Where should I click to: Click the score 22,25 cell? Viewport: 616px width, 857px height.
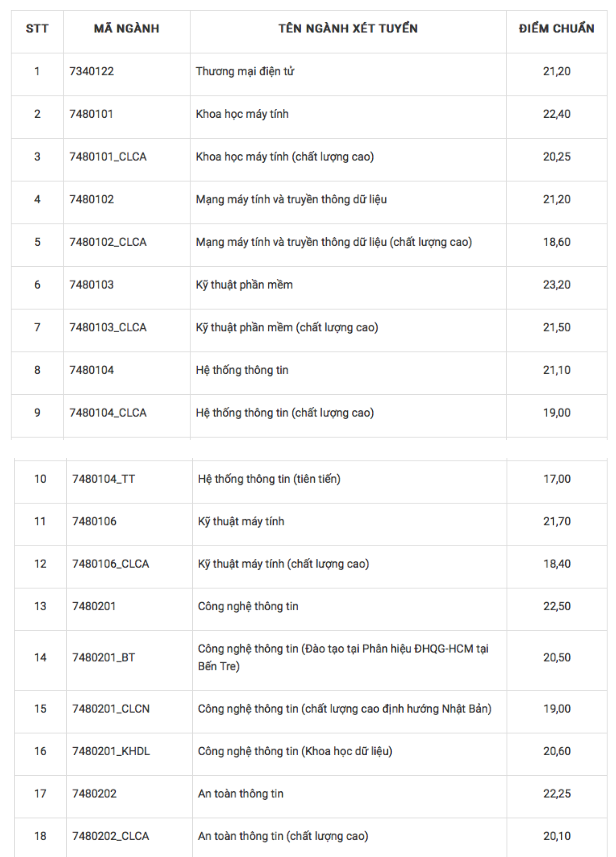(557, 794)
